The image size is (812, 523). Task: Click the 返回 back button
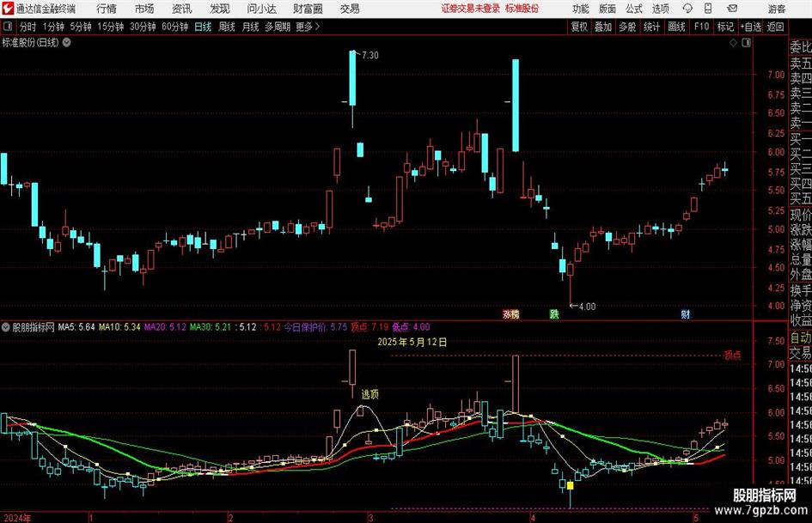pyautogui.click(x=775, y=27)
